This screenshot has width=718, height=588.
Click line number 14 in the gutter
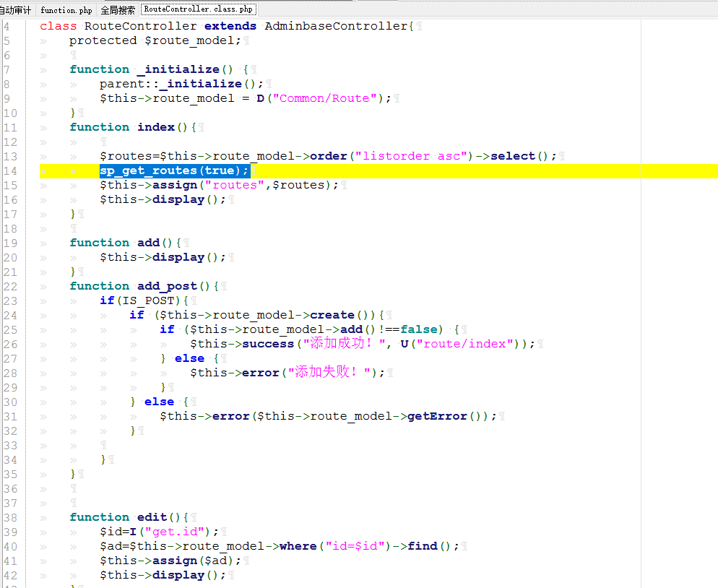[x=10, y=171]
